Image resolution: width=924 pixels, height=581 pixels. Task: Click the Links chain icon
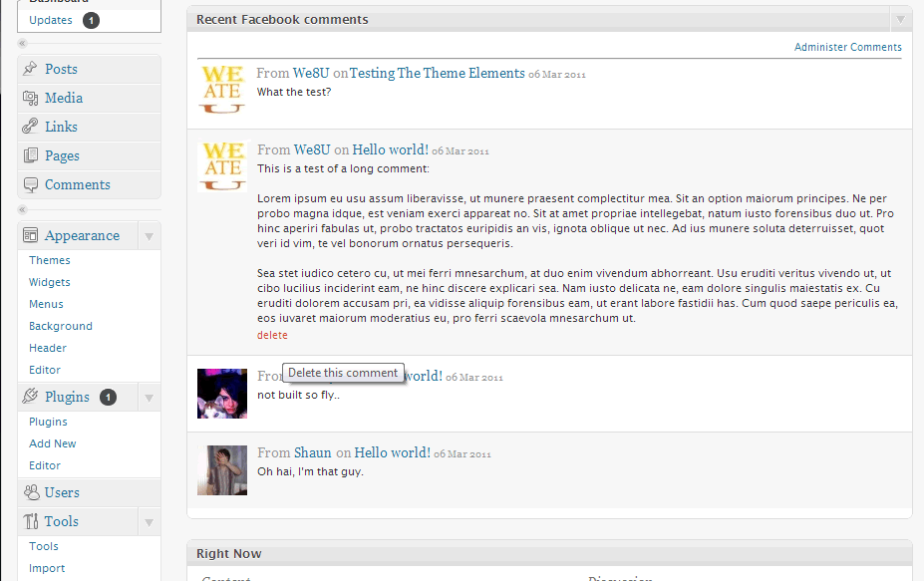click(31, 127)
